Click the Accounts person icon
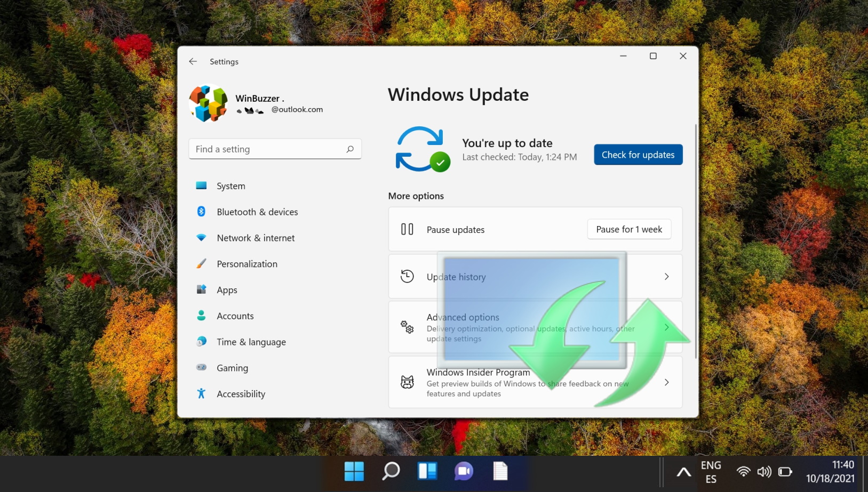The width and height of the screenshot is (868, 492). pos(201,316)
